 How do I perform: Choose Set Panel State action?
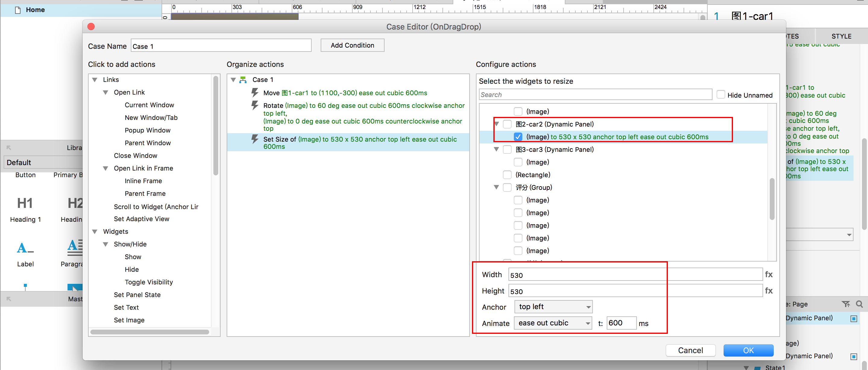pos(137,294)
